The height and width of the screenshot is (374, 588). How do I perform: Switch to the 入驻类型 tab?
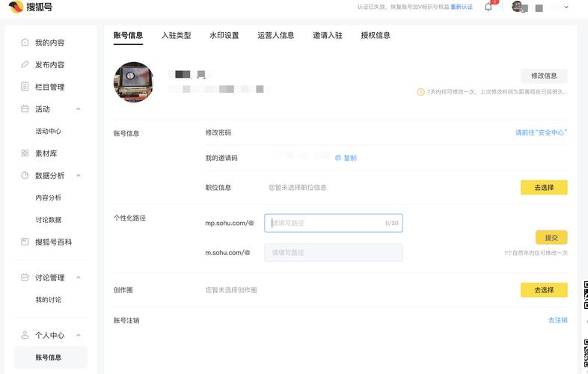[177, 35]
